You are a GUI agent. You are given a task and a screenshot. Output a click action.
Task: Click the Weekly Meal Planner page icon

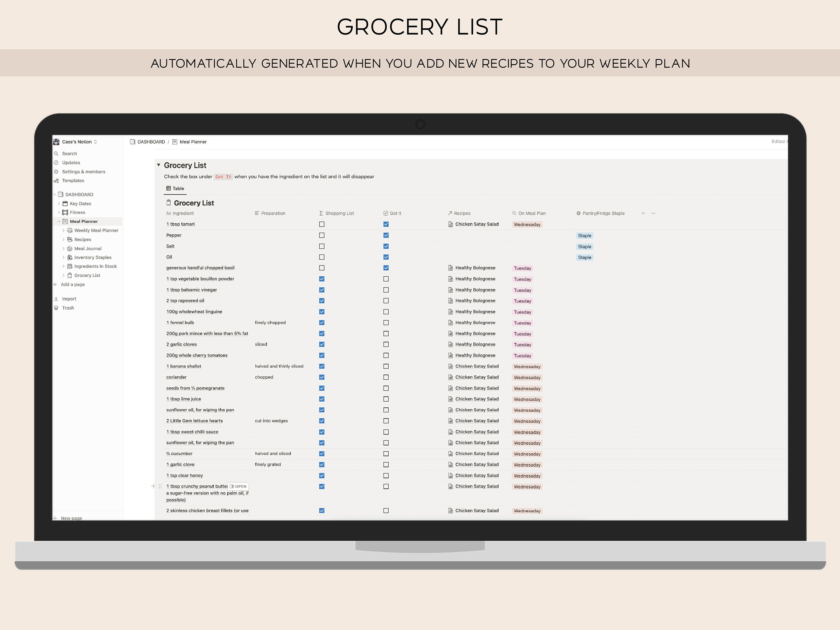[x=70, y=230]
